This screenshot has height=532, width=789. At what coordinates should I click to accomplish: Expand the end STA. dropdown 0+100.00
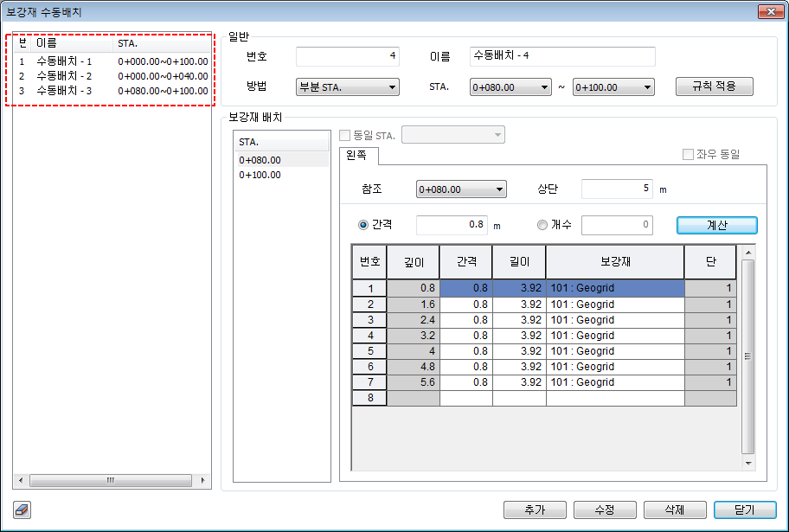coord(613,87)
